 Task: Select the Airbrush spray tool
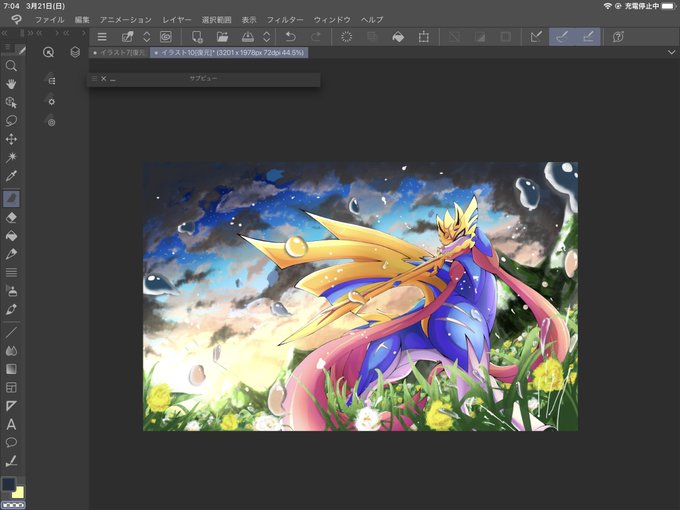click(x=11, y=291)
